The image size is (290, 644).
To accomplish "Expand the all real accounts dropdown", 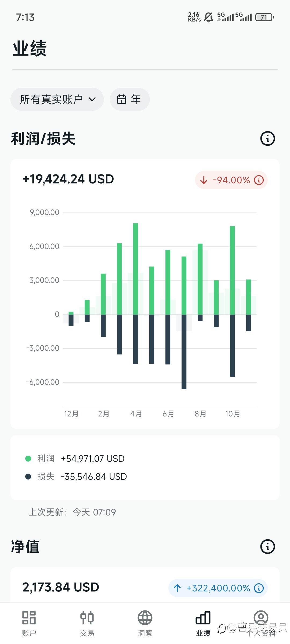I will (x=57, y=99).
